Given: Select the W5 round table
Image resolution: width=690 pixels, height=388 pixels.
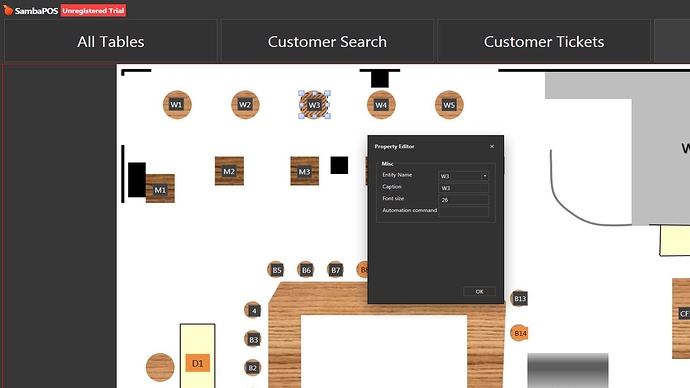Looking at the screenshot, I should pyautogui.click(x=449, y=105).
